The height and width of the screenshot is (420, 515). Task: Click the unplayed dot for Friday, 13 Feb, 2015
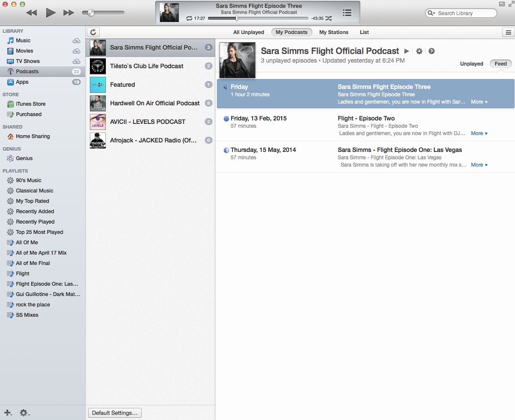tap(226, 118)
